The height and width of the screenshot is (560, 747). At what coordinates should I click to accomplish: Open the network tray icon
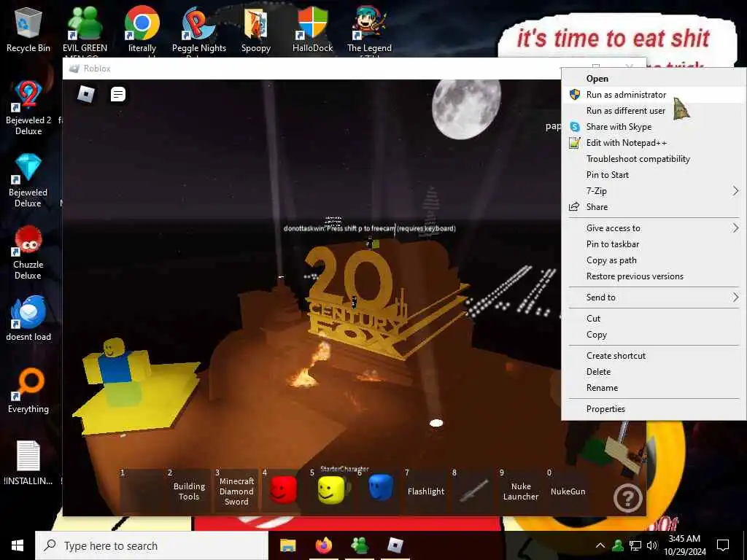(x=635, y=545)
